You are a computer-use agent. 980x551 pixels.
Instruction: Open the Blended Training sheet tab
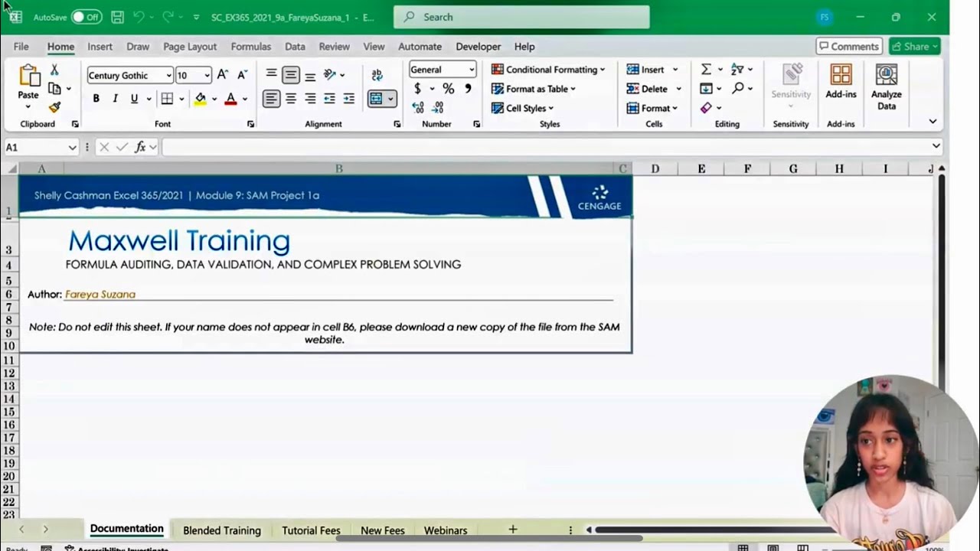(x=222, y=530)
